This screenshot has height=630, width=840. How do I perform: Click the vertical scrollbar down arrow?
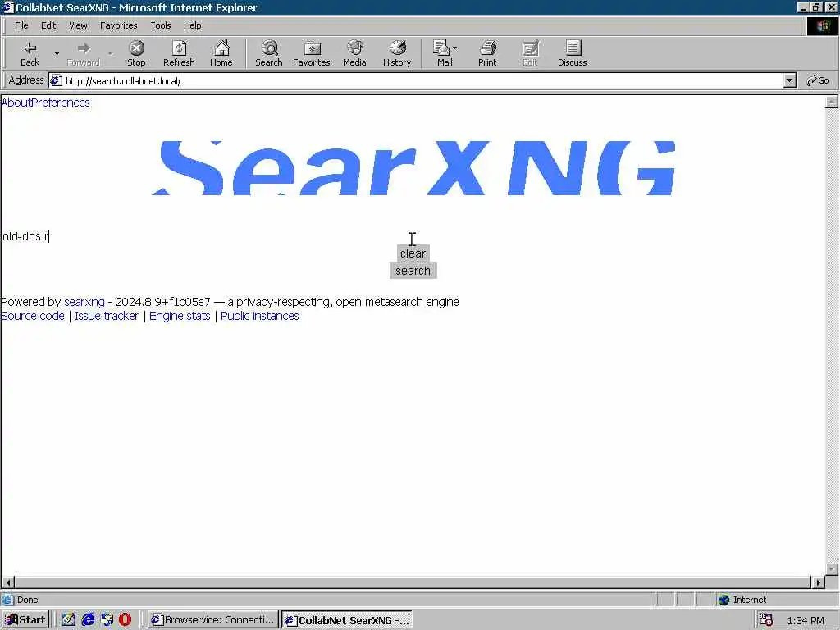tap(832, 569)
